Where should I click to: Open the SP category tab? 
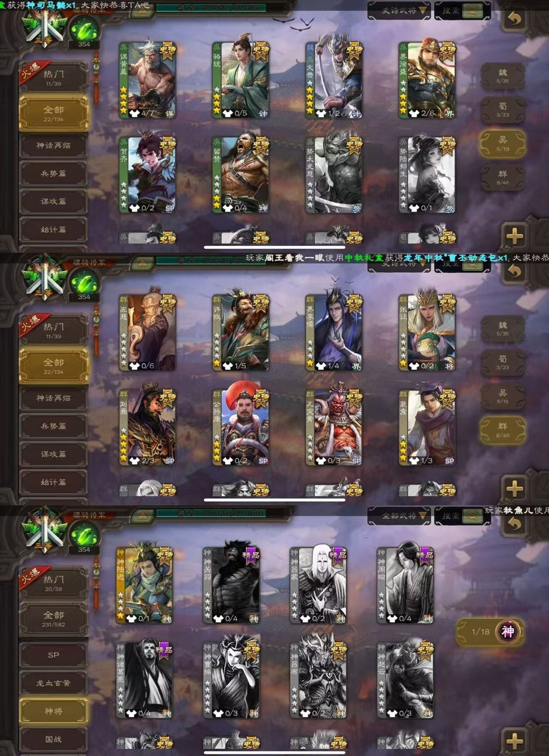tap(53, 655)
